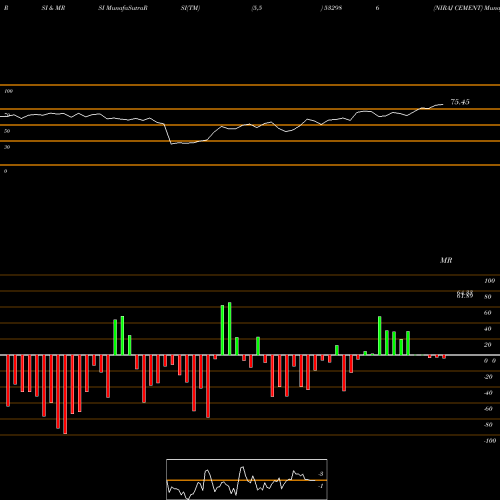500x500 pixels.
Task: Click the RSI axis label 0
Action: coord(5,171)
